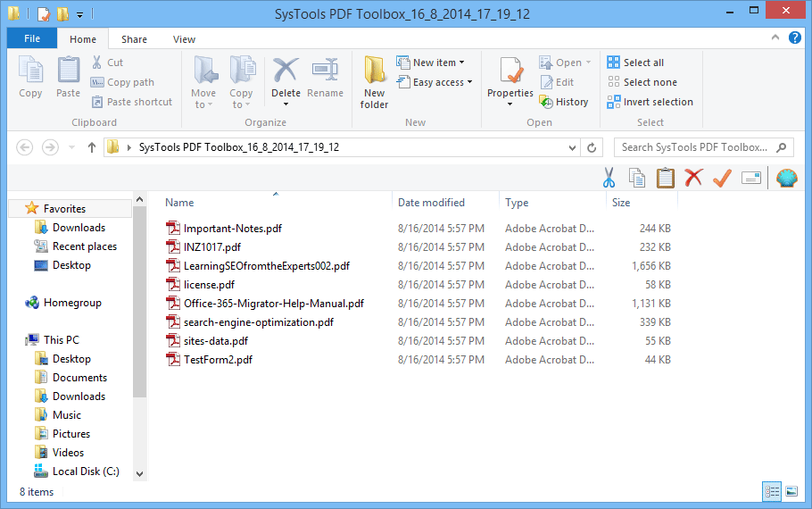Screen dimensions: 812x509
Task: Click the clipboard paste icon in secondary toolbar
Action: tap(666, 178)
